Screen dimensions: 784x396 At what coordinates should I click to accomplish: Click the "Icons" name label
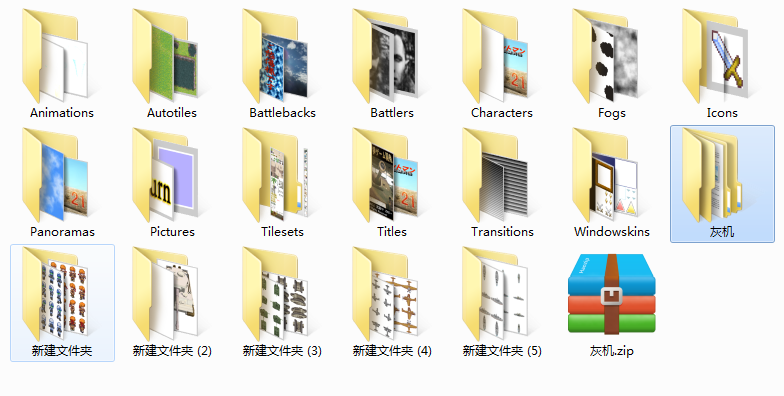point(722,113)
